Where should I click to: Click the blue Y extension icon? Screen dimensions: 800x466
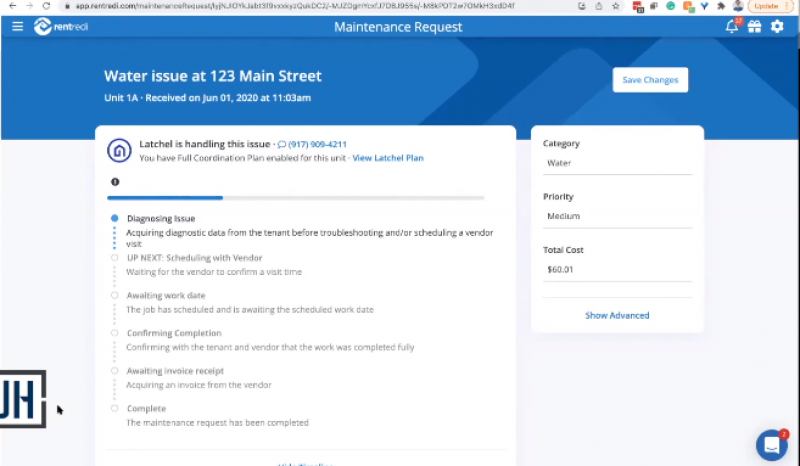pos(705,6)
